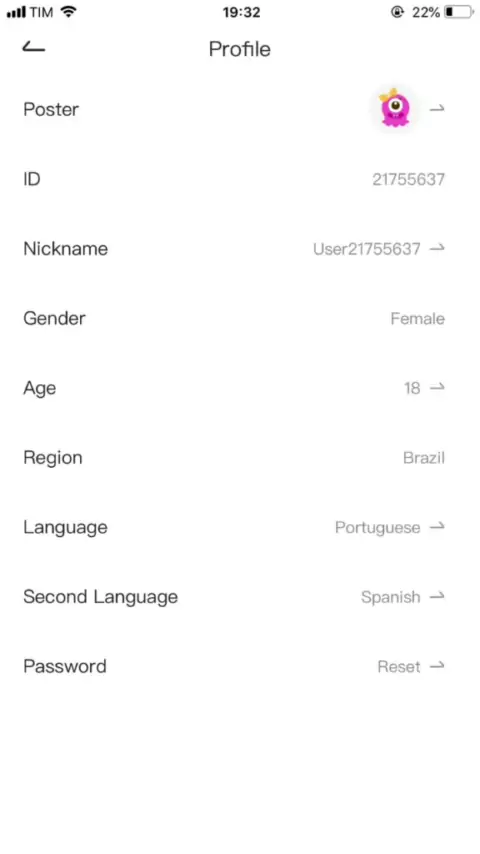This screenshot has height=854, width=480.
Task: Click Reset to change the password
Action: (399, 667)
